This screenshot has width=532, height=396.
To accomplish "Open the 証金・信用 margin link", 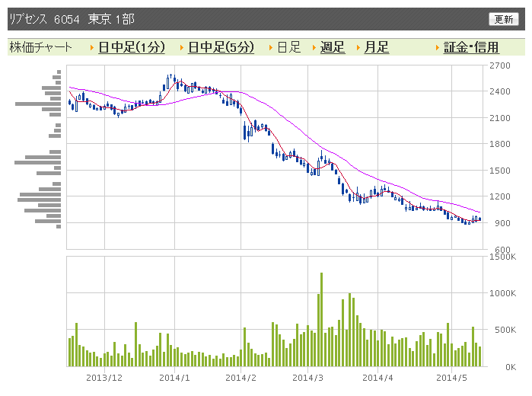I will click(x=471, y=47).
